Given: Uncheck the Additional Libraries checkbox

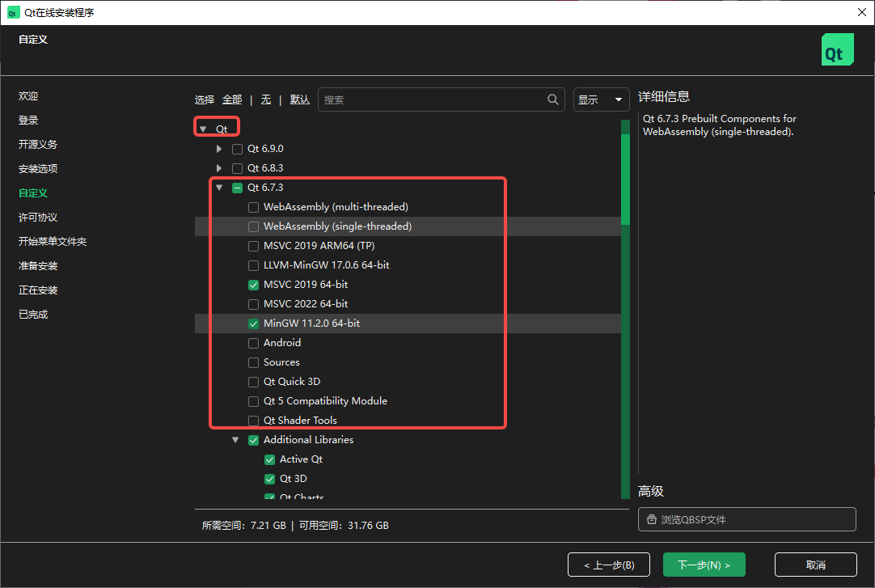Looking at the screenshot, I should 253,440.
